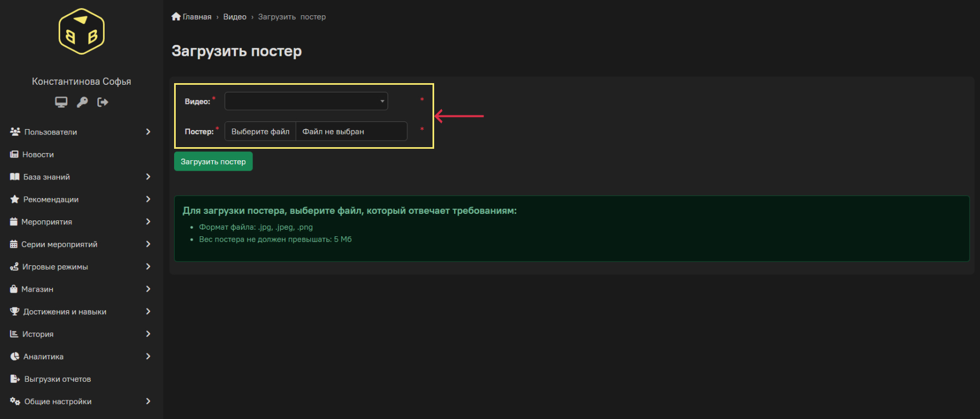Viewport: 980px width, 419px height.
Task: Expand the Игровые режимы chevron
Action: coord(148,266)
